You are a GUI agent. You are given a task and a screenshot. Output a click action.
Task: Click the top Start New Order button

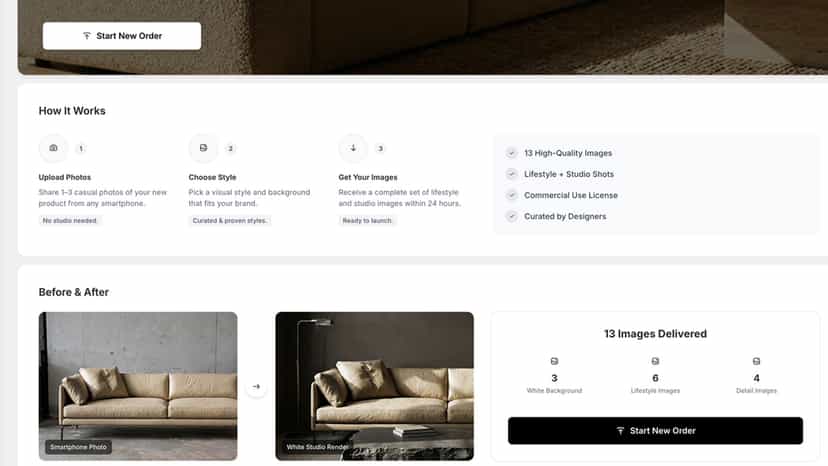121,36
